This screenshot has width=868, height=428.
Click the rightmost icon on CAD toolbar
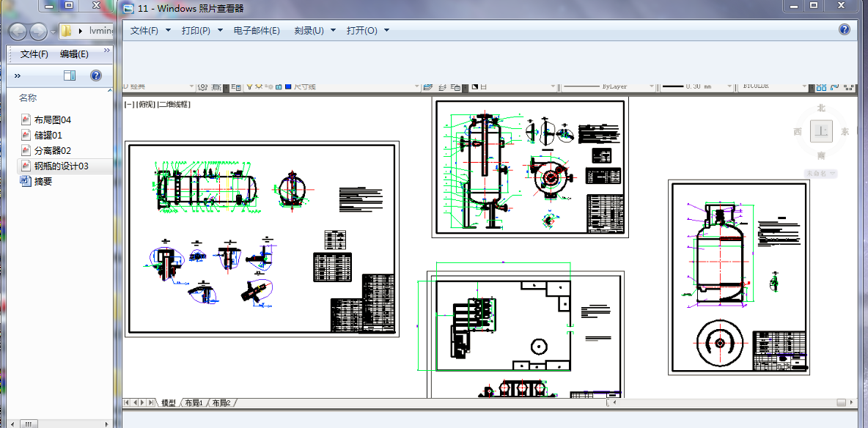click(849, 87)
